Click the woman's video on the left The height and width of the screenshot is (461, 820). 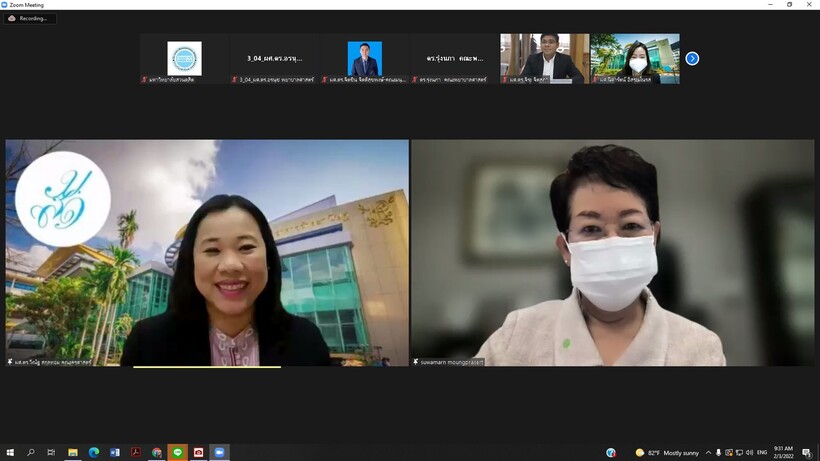point(207,252)
